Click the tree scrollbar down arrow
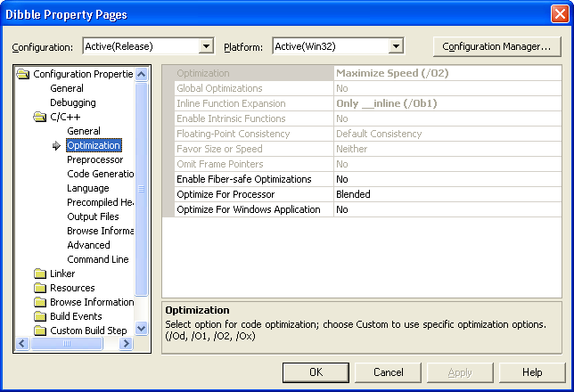The height and width of the screenshot is (392, 574). pyautogui.click(x=141, y=330)
